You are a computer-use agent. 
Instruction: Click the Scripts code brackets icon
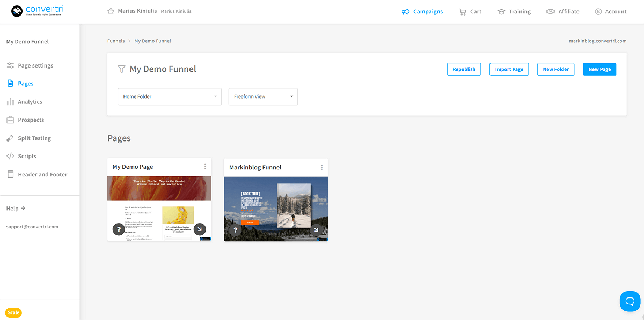10,157
